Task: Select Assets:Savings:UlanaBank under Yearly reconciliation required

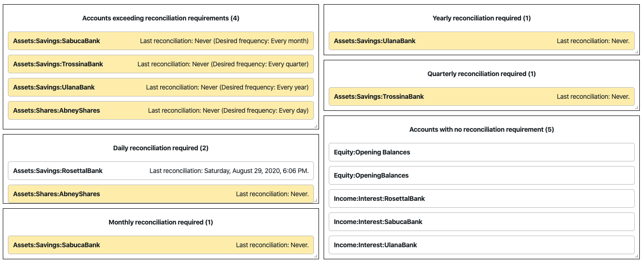Action: pos(481,41)
